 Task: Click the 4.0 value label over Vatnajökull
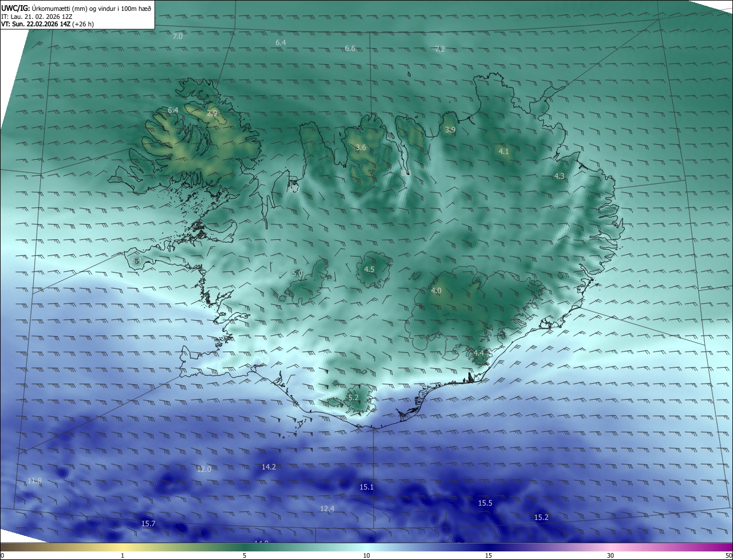tap(436, 291)
